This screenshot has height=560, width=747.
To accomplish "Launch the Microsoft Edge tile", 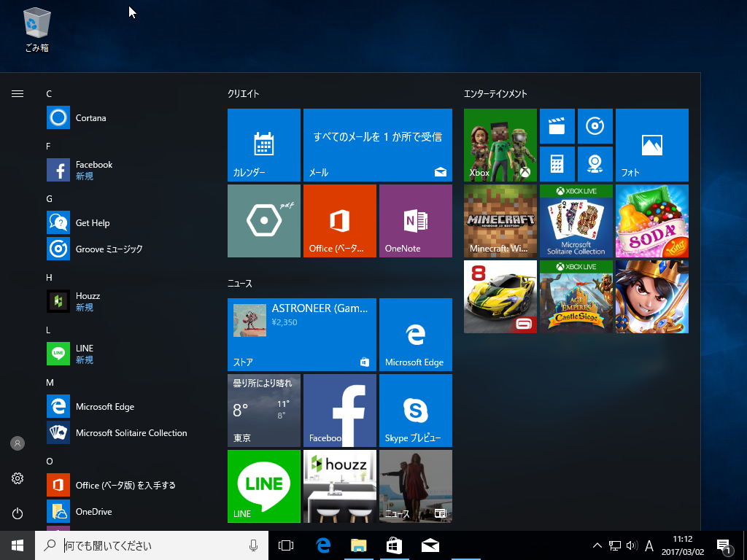I will click(x=415, y=335).
